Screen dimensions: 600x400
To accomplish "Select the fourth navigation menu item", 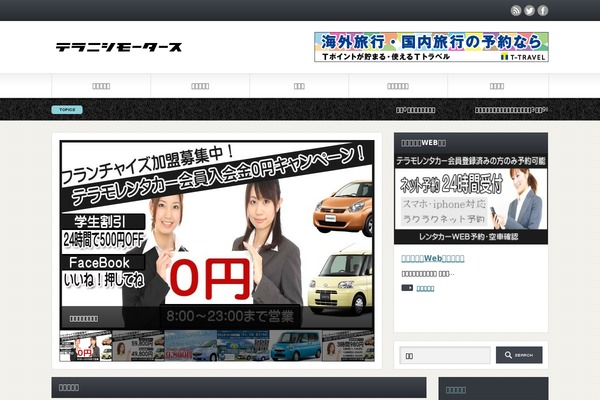I will coord(398,86).
